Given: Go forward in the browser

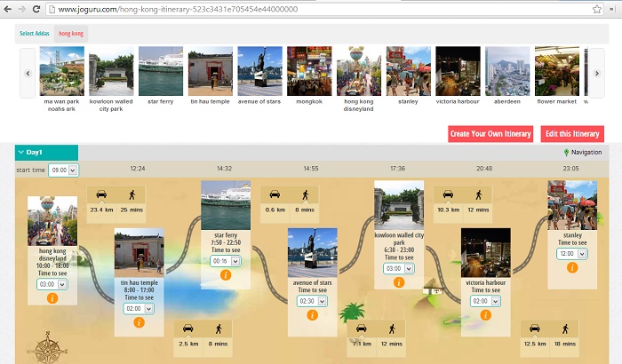Looking at the screenshot, I should (x=22, y=9).
